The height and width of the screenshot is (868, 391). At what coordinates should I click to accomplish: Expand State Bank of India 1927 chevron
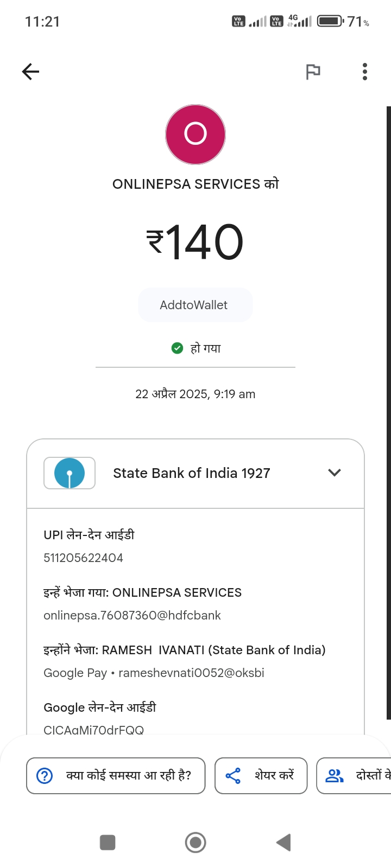[335, 473]
